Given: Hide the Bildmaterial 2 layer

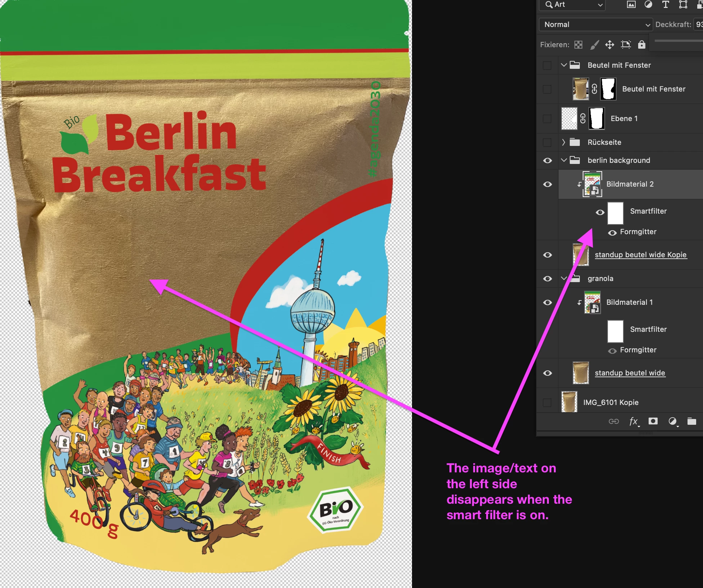Looking at the screenshot, I should 547,184.
